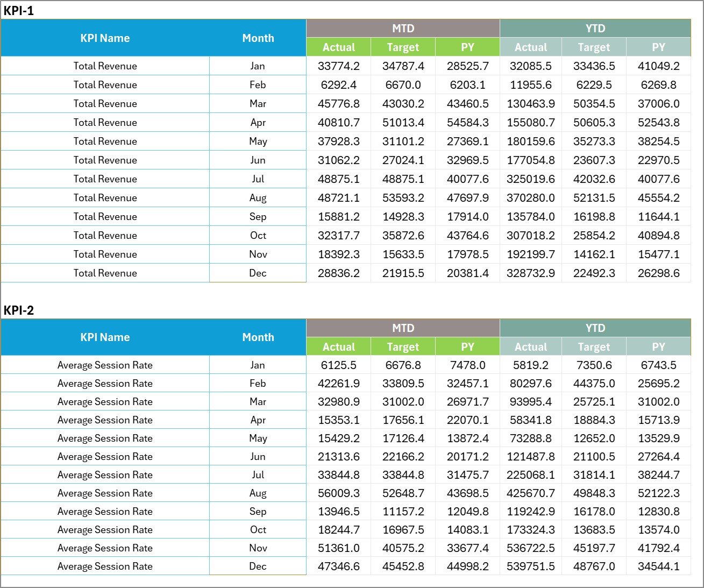
Task: Click the YTD header of KPI-2 table
Action: point(594,328)
